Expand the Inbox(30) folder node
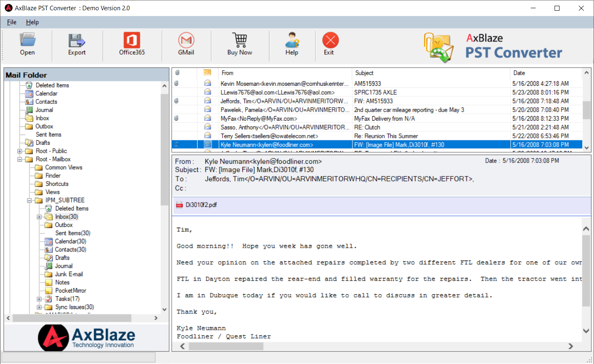This screenshot has width=594, height=364. coord(39,217)
